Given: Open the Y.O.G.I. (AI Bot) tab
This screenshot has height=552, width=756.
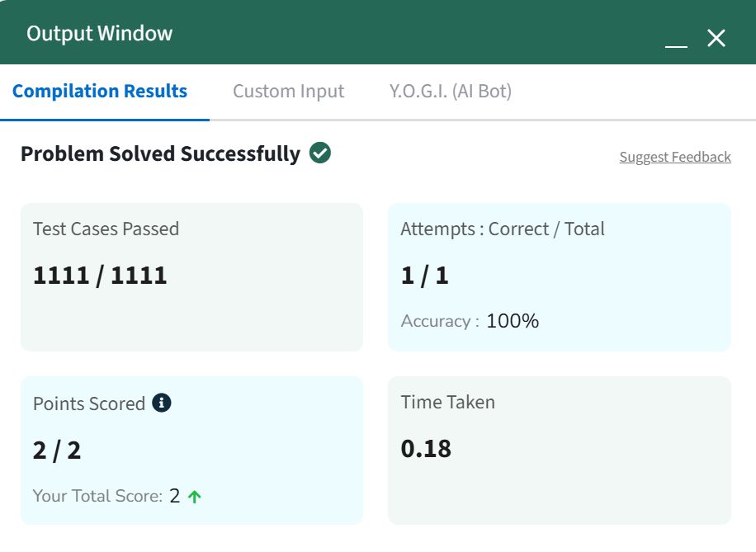Looking at the screenshot, I should [451, 91].
